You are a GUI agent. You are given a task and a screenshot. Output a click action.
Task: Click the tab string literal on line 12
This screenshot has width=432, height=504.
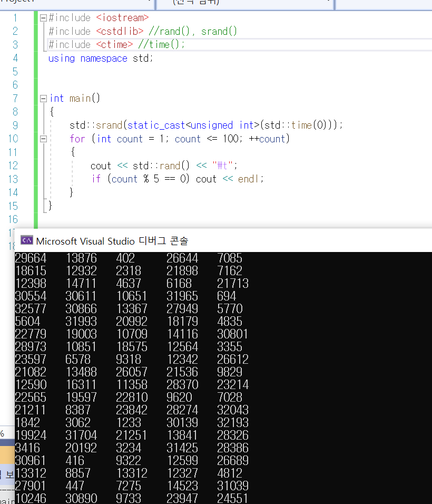222,166
